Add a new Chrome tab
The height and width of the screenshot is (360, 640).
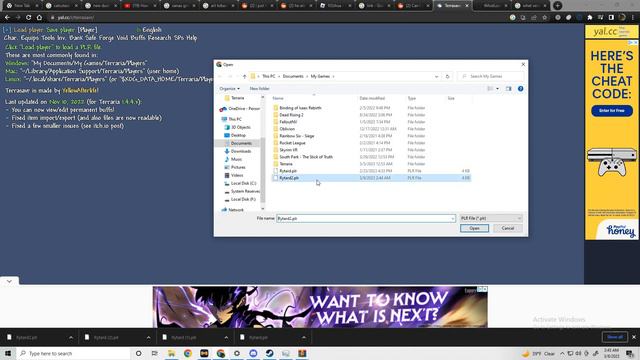[x=558, y=6]
